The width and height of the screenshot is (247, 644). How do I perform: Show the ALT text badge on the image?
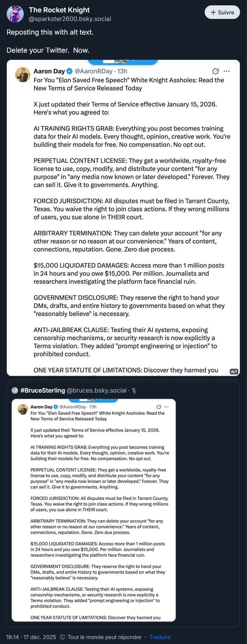[234, 371]
